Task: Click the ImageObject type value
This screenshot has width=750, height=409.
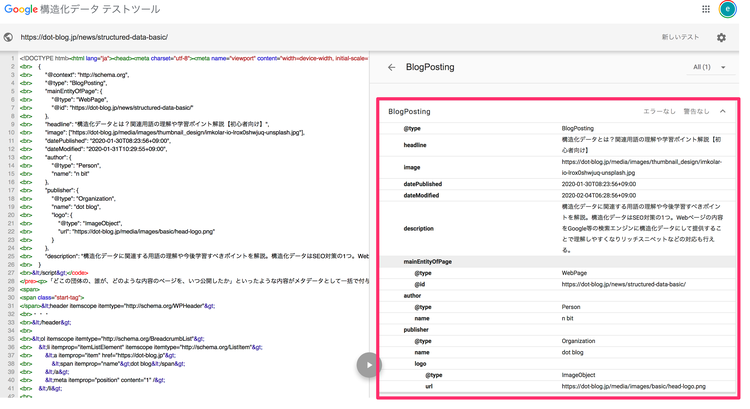Action: pyautogui.click(x=578, y=375)
